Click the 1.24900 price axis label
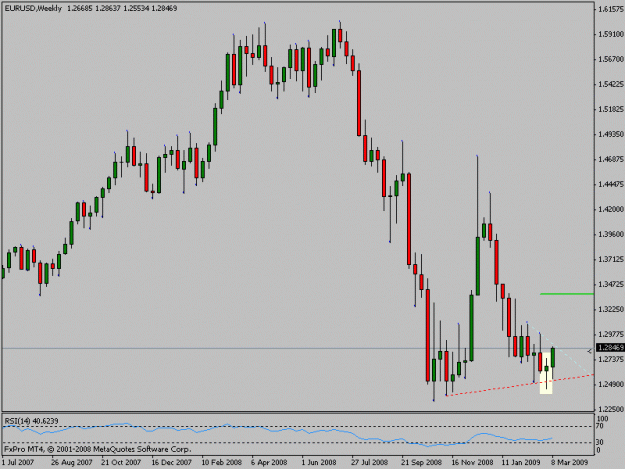The image size is (625, 469). click(611, 385)
